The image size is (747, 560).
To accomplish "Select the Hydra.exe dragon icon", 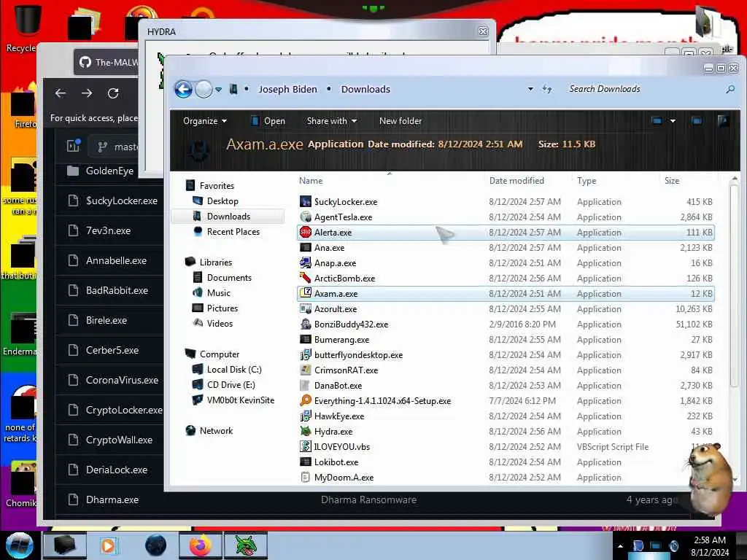I will 306,432.
